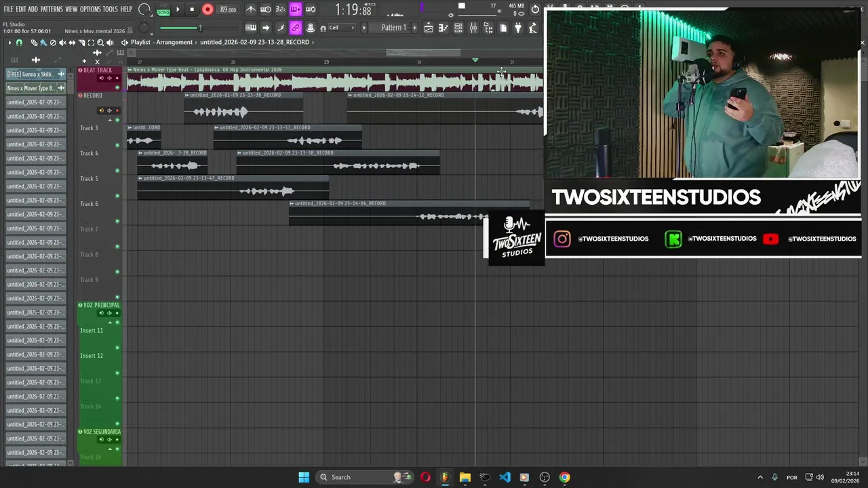The width and height of the screenshot is (868, 488).
Task: Open Google Chrome from taskbar
Action: [564, 477]
